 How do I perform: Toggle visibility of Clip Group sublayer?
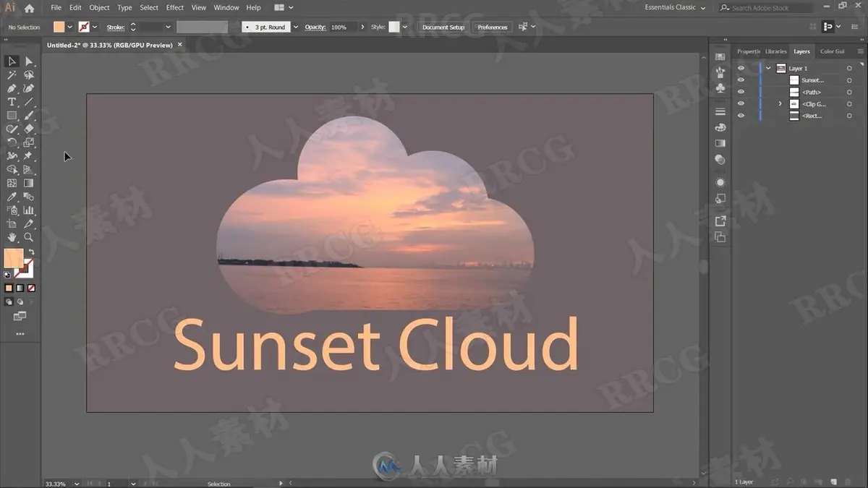click(x=741, y=104)
